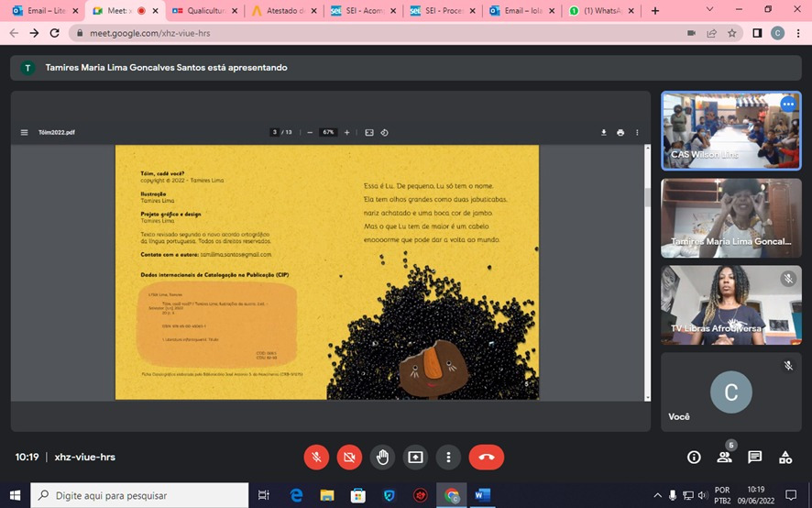Open meeting details info icon

pos(694,458)
